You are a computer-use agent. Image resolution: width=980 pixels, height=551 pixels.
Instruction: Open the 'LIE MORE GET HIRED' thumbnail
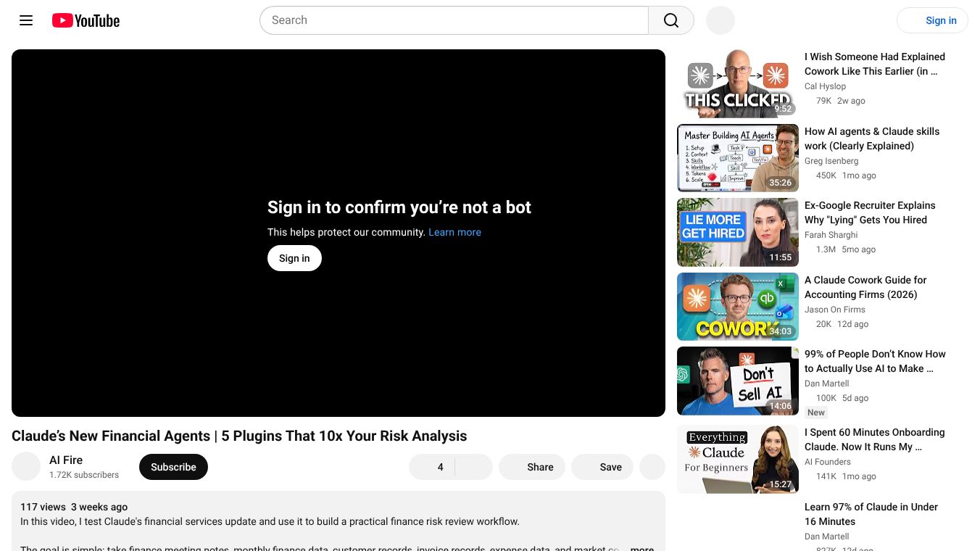click(x=738, y=233)
